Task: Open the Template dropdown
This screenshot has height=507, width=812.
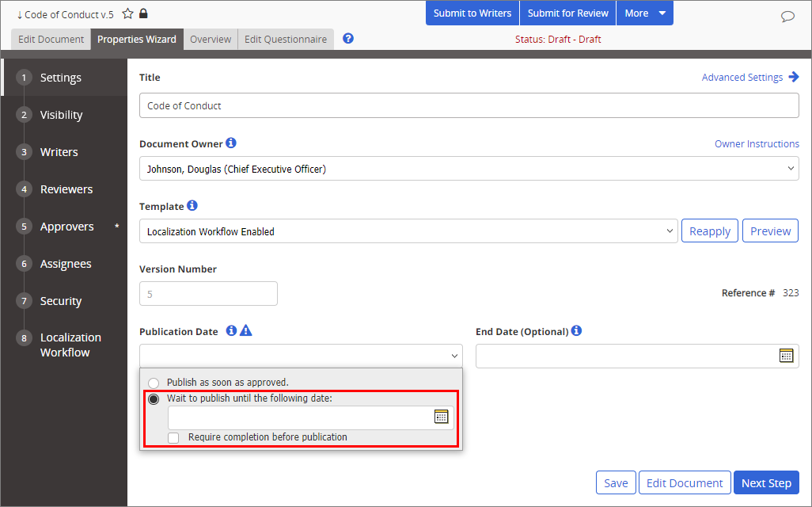Action: [408, 231]
